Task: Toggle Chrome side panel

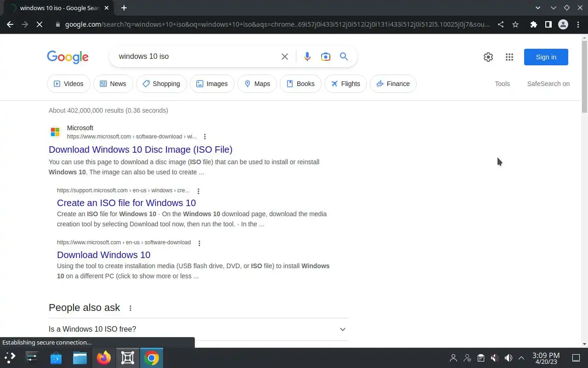Action: (548, 24)
